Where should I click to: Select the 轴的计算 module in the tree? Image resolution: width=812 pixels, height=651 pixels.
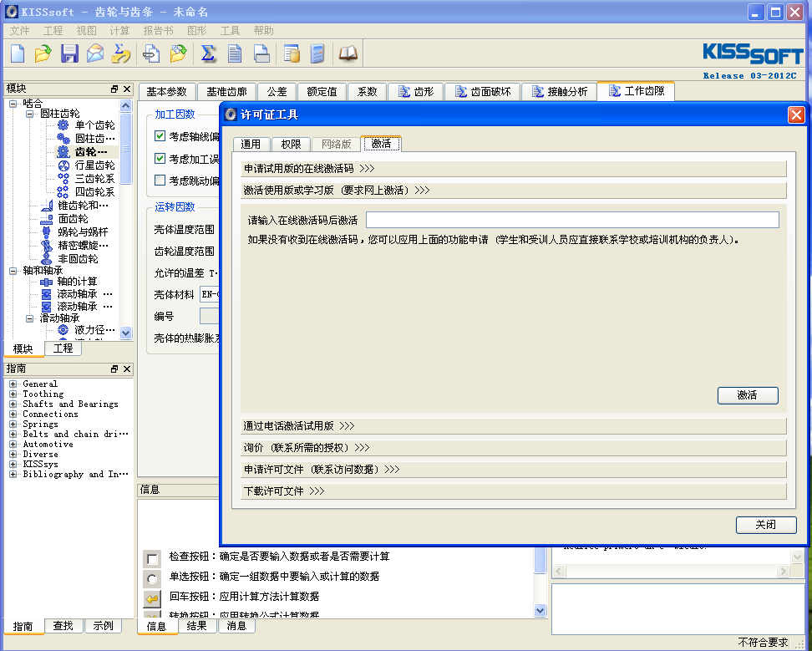77,282
